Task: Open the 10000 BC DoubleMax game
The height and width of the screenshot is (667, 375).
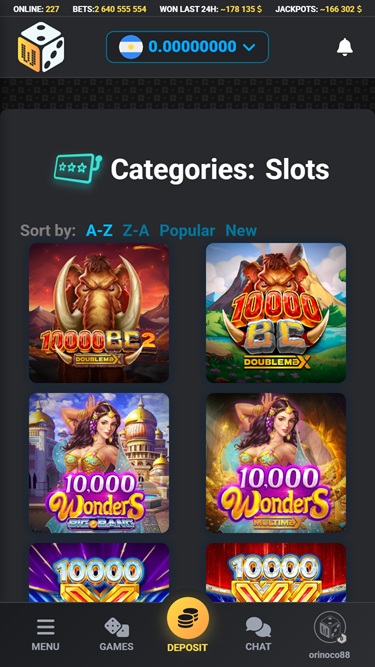Action: tap(276, 313)
